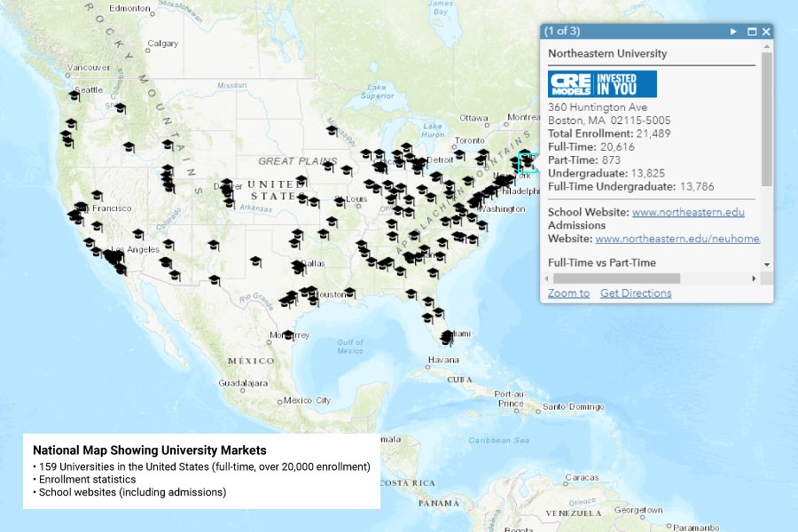
Task: Click horizontal scrollbar left arrow
Action: point(547,278)
